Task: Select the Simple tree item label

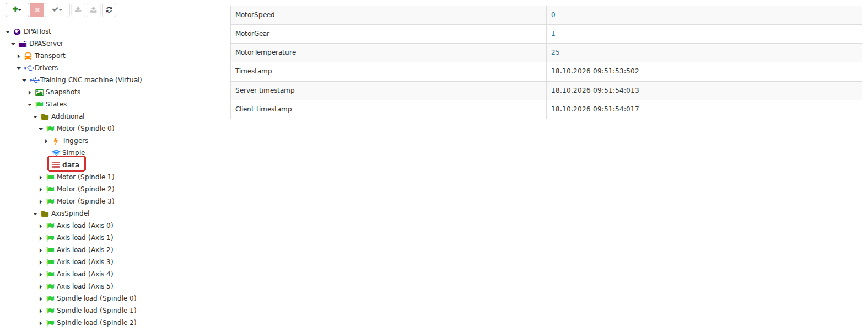Action: 73,153
